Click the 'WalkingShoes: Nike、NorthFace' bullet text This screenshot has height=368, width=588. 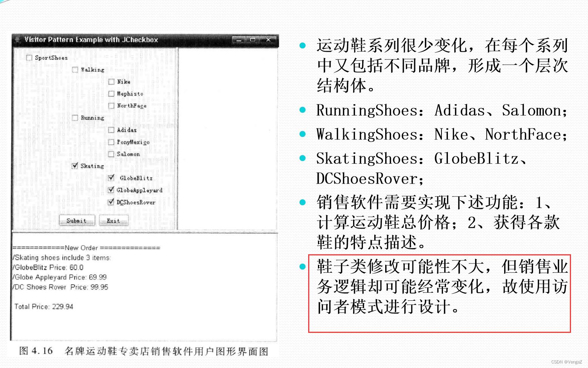442,135
